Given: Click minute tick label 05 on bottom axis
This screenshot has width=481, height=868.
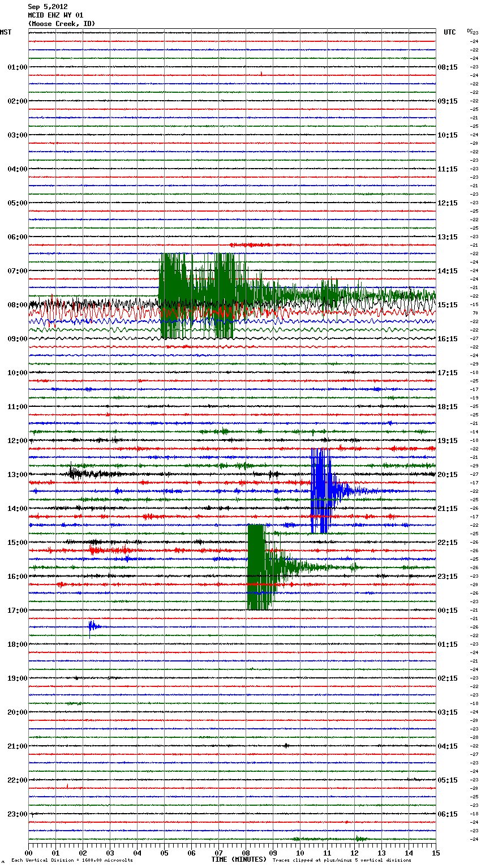Looking at the screenshot, I should coord(164,853).
